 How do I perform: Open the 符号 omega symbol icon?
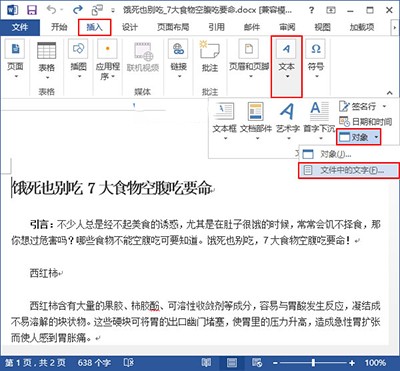pyautogui.click(x=315, y=49)
